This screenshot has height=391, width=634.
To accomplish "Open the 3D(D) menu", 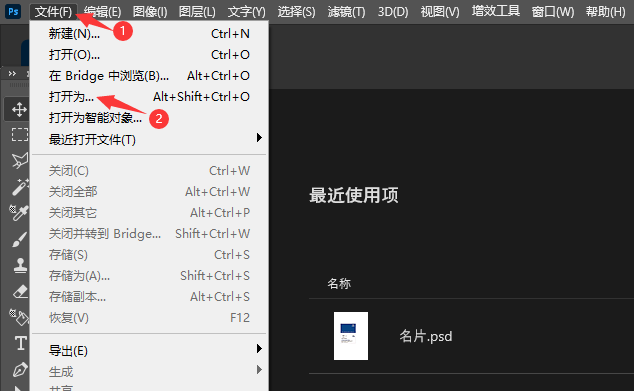I will tap(393, 12).
